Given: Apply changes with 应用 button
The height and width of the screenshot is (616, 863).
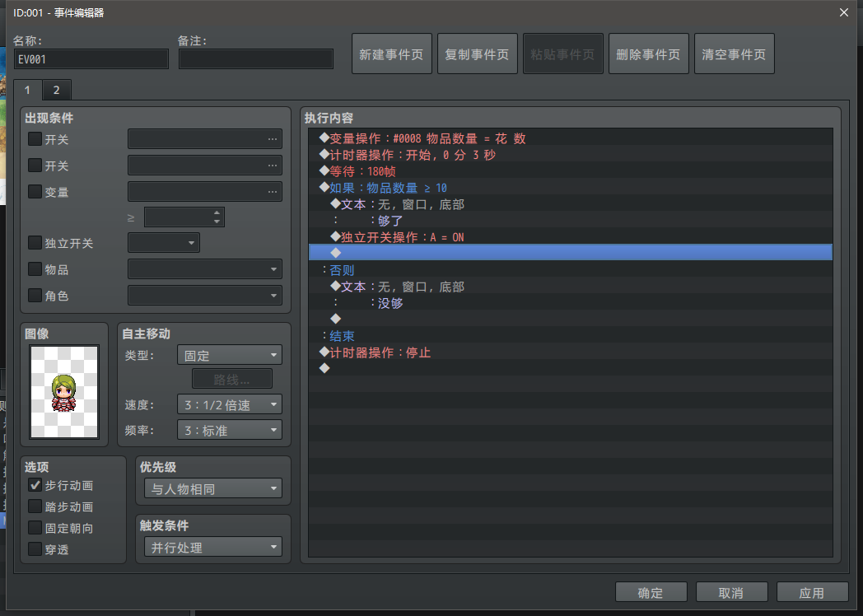Looking at the screenshot, I should click(x=813, y=592).
